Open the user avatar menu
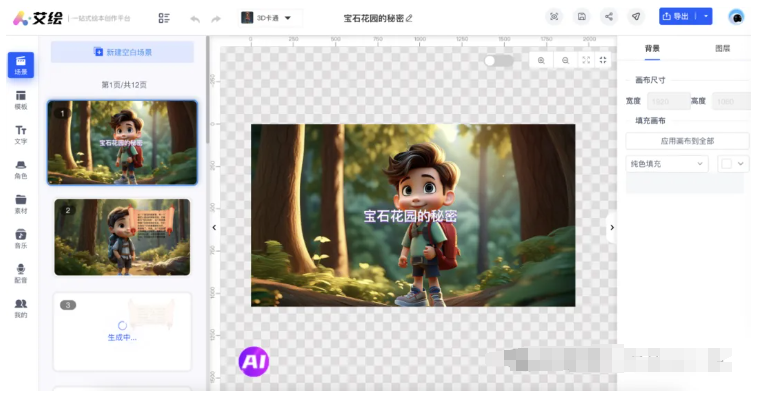Viewport: 761px width, 394px height. pyautogui.click(x=736, y=17)
